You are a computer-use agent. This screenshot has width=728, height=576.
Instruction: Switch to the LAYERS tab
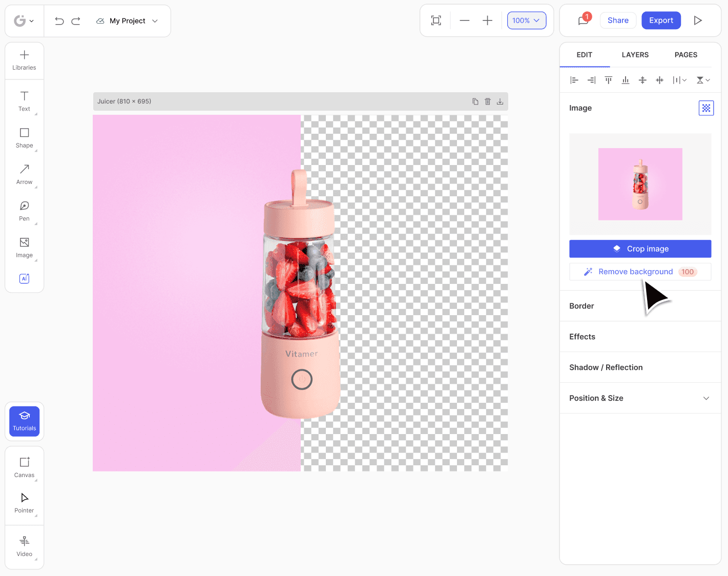(x=635, y=55)
